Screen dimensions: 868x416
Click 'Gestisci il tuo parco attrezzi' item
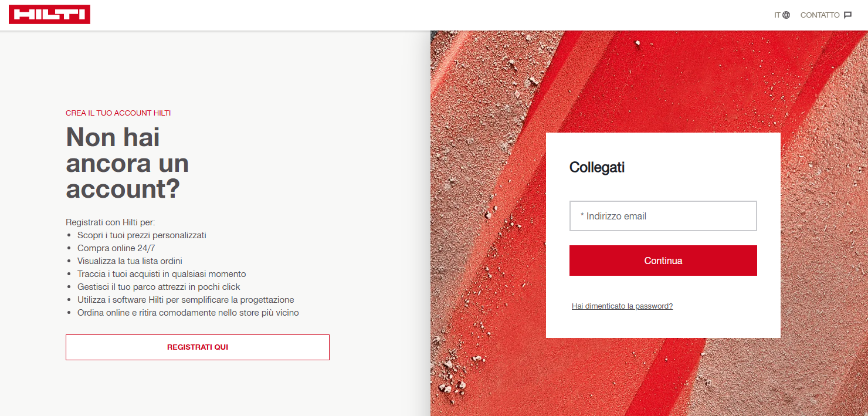click(158, 287)
